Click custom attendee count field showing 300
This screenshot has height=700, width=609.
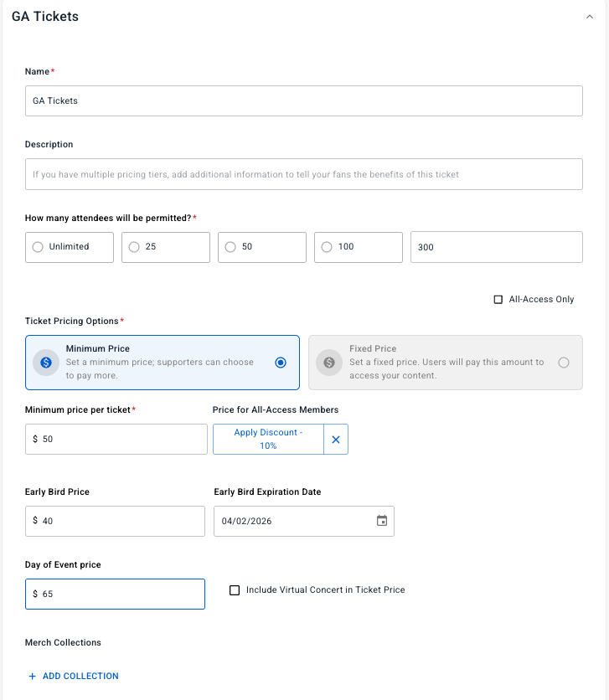496,247
